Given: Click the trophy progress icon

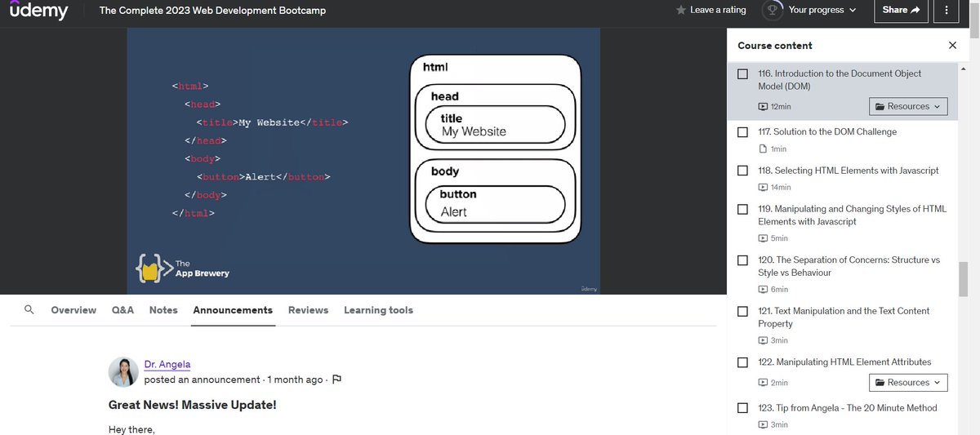Looking at the screenshot, I should [773, 10].
